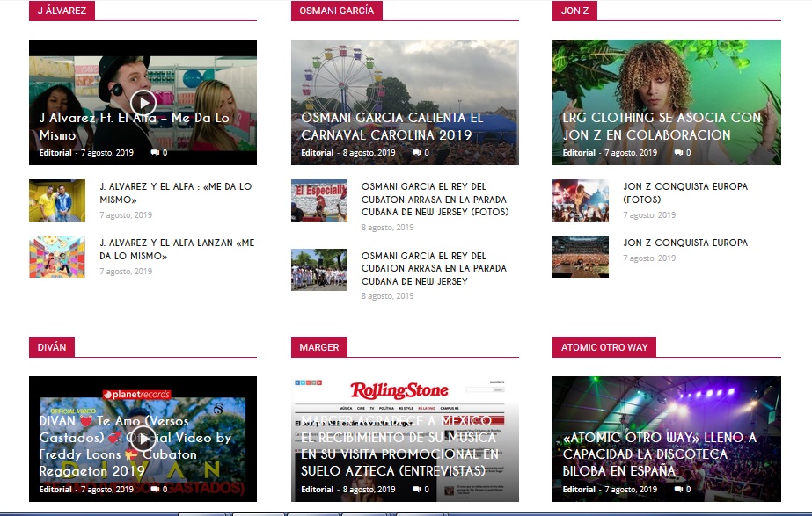Play the DIVAN Te Amo video
This screenshot has width=812, height=516.
pyautogui.click(x=143, y=439)
